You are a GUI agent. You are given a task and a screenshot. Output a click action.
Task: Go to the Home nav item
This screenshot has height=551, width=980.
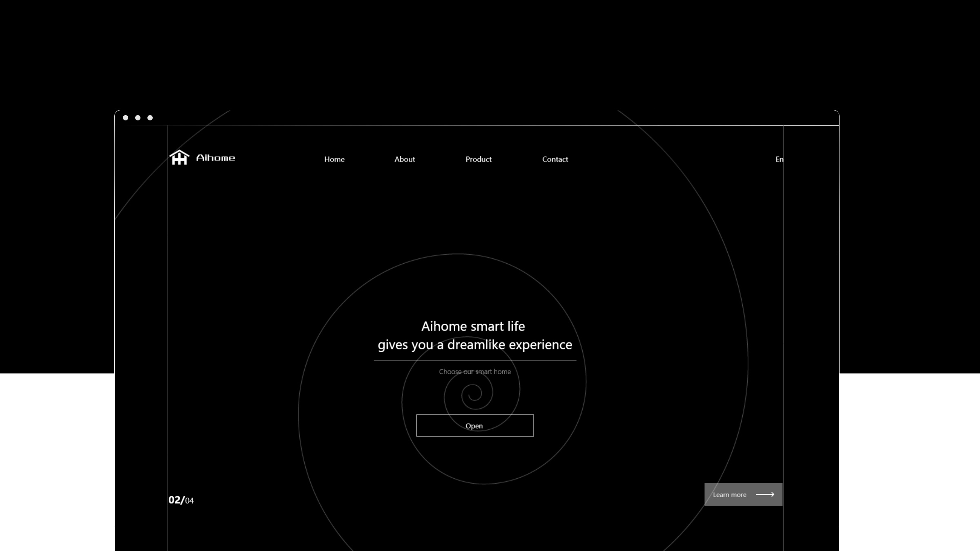click(334, 159)
